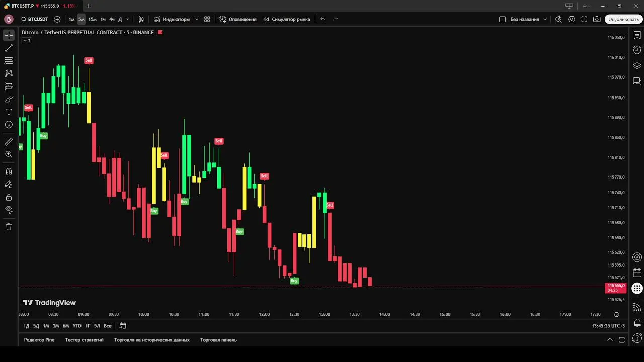
Task: Open the Тестер стратегий tab
Action: tap(84, 340)
